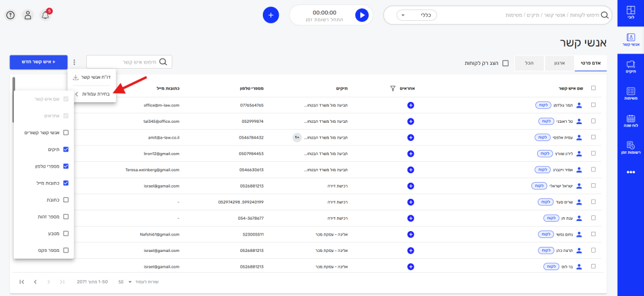This screenshot has width=644, height=296.
Task: Open the לובי (Lobby) sidebar icon
Action: [631, 13]
